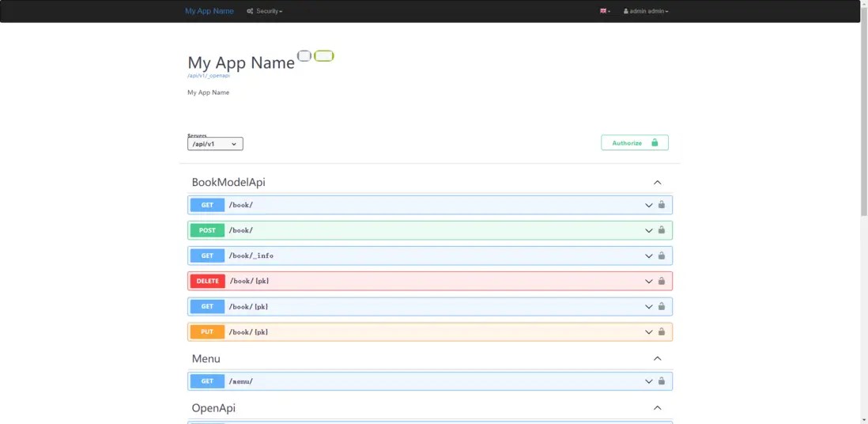
Task: Expand the PUT /book/{pk} operation chevron
Action: point(649,332)
